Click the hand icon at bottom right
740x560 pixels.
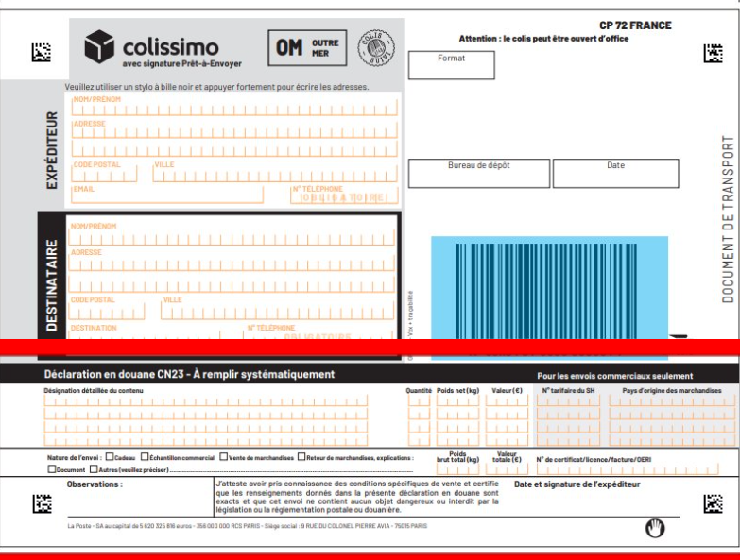pyautogui.click(x=655, y=528)
